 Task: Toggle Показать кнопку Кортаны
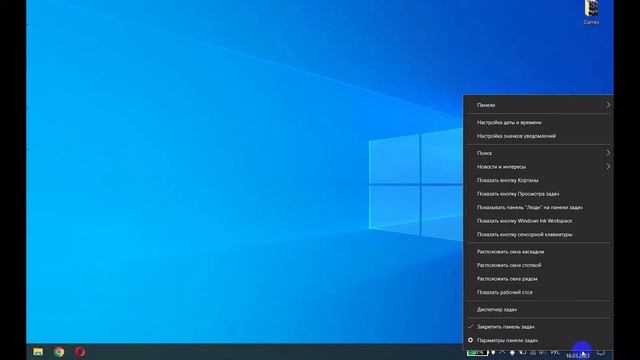point(538,180)
